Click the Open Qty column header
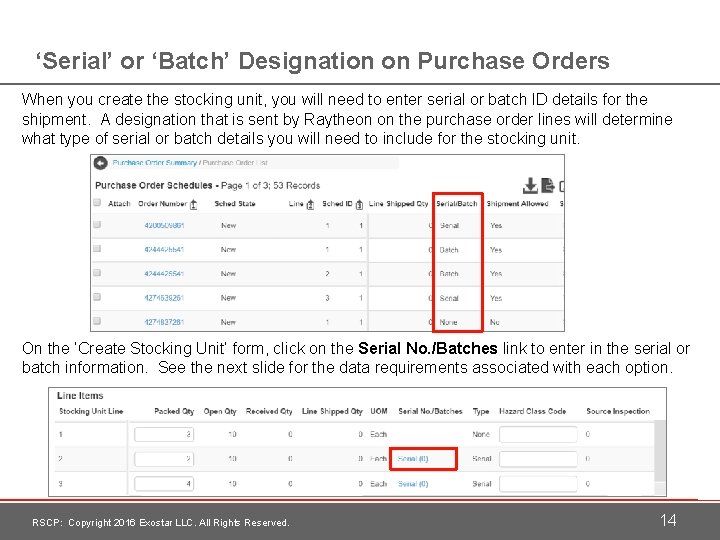This screenshot has width=720, height=540. coord(220,411)
